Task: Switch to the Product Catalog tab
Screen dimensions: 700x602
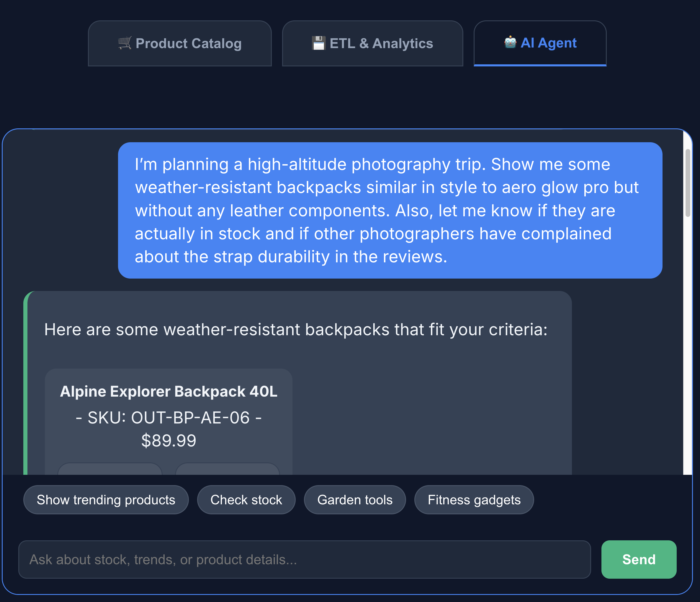Action: [x=180, y=43]
